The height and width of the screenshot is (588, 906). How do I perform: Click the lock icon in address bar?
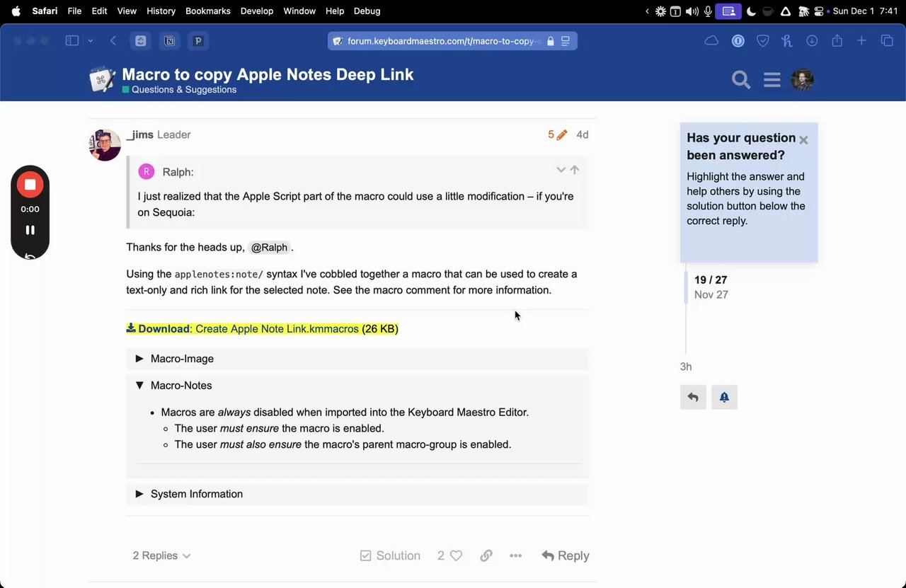pos(551,41)
